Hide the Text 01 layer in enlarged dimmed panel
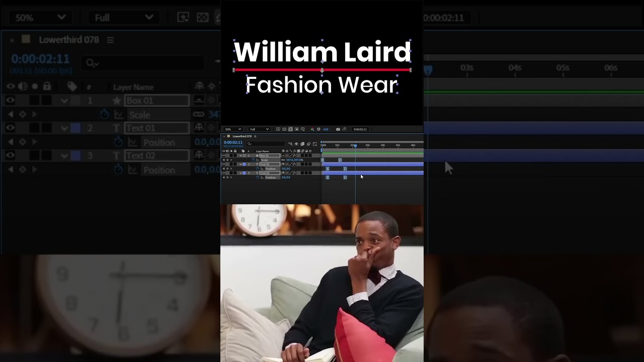 [10, 128]
